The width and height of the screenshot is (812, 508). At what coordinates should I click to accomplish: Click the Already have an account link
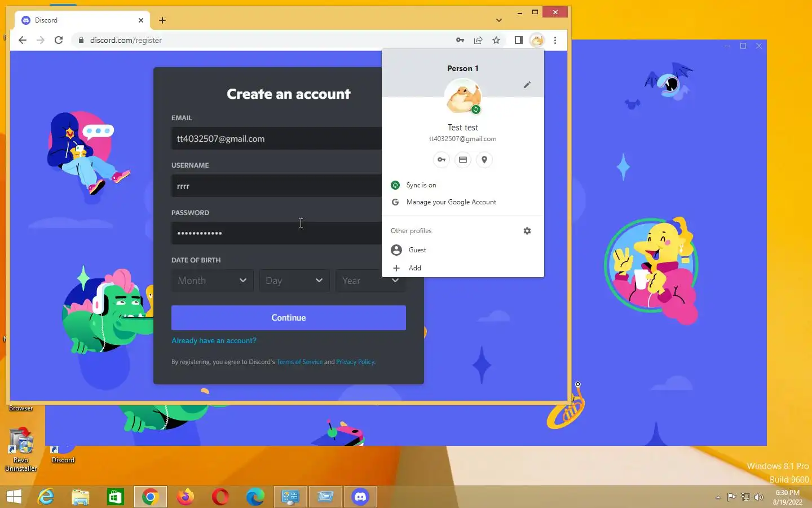click(x=214, y=340)
